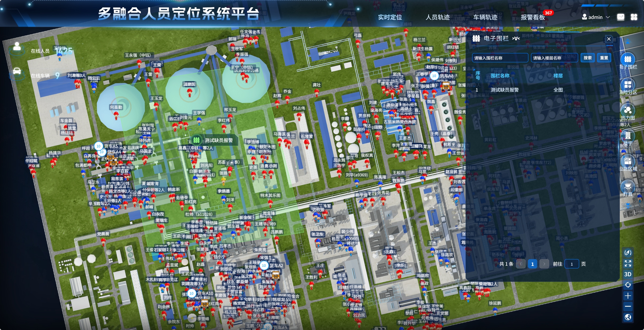Screen dimensions: 644x330
Task: Open the 风险分区 risk zone tool
Action: tap(628, 85)
